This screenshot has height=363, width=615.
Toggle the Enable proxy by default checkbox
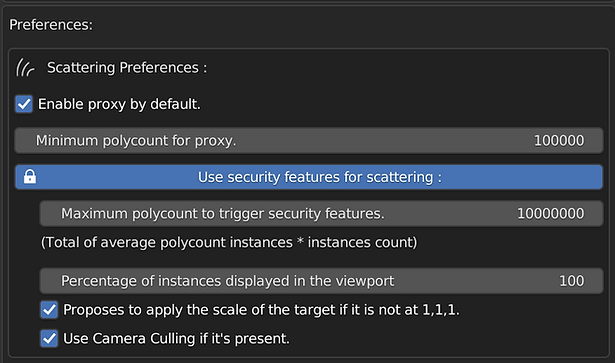coord(24,104)
